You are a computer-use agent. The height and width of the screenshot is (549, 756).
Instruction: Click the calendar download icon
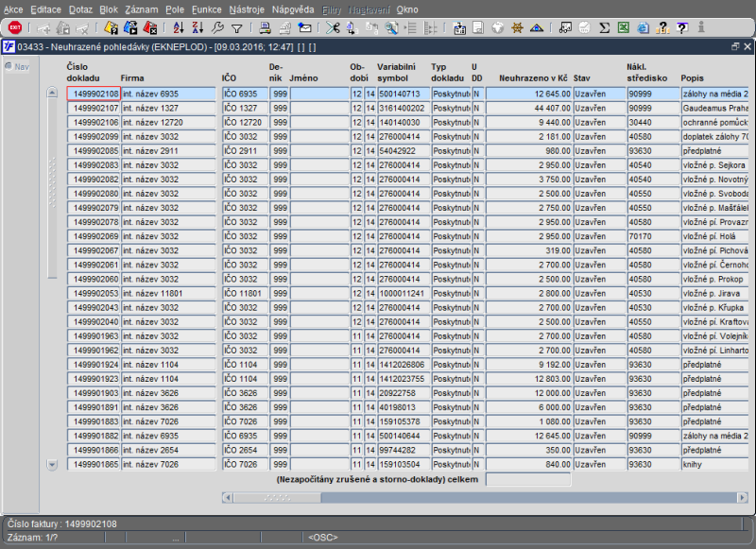[x=459, y=28]
